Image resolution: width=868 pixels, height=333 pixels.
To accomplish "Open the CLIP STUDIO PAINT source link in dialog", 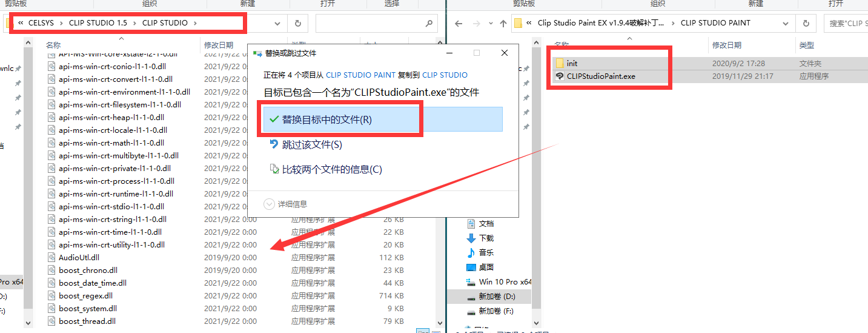I will (360, 75).
